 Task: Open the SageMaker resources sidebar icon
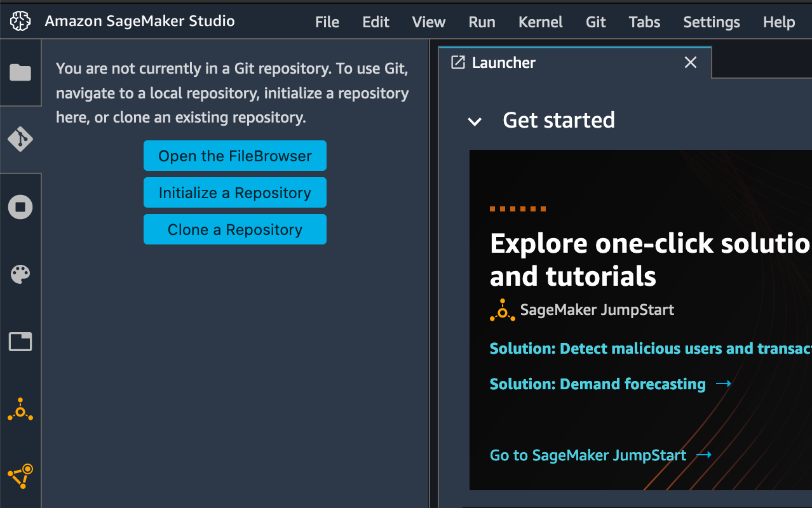coord(20,476)
